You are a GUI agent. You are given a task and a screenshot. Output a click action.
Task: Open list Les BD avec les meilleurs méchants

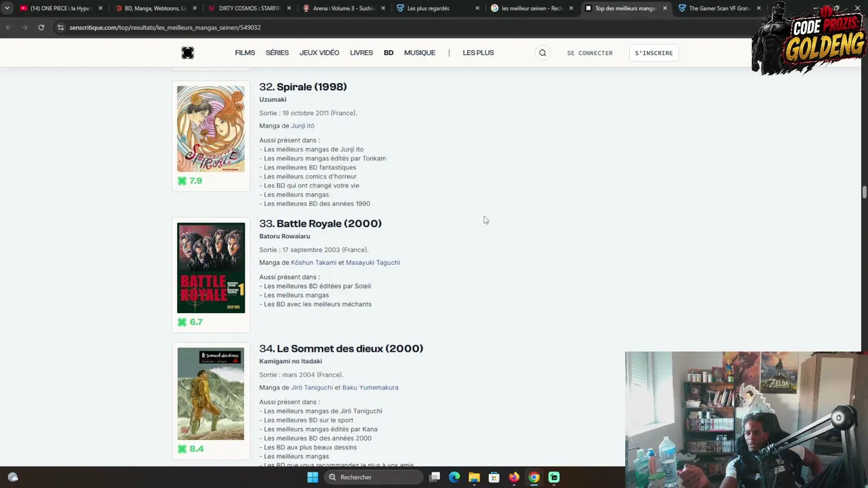(317, 304)
